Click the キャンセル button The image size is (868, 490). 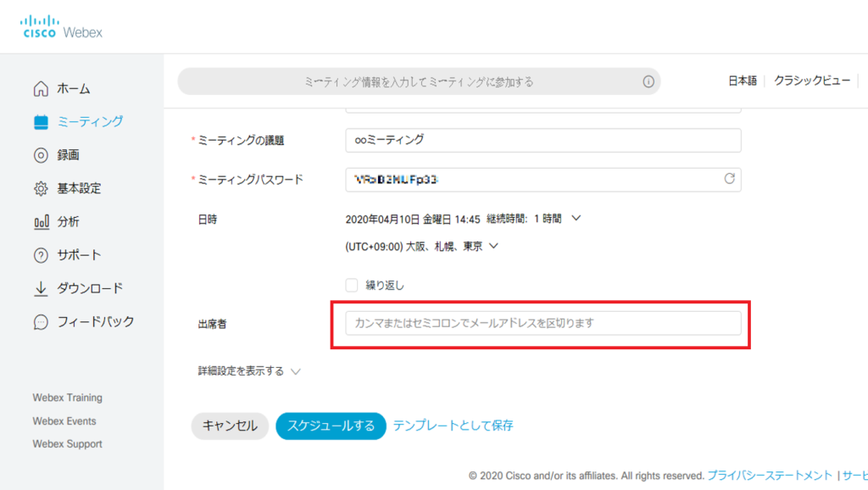pyautogui.click(x=230, y=426)
